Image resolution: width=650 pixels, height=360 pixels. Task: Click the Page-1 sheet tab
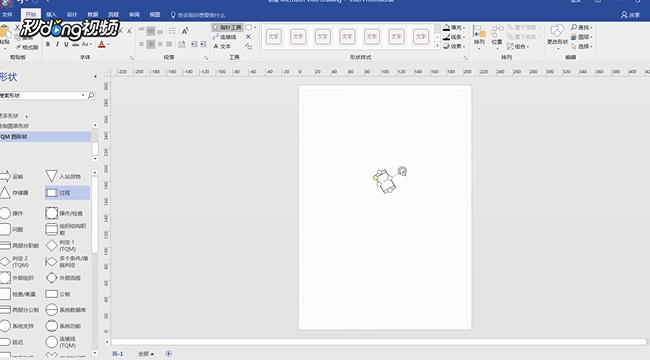click(118, 354)
